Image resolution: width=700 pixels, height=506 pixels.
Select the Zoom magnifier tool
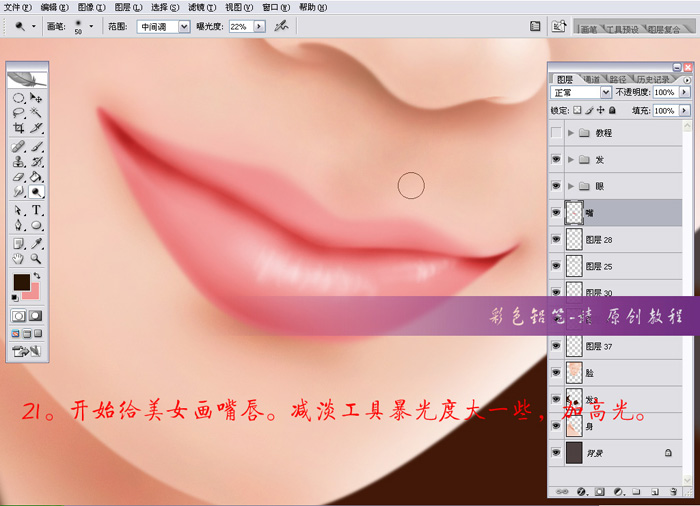pyautogui.click(x=36, y=259)
